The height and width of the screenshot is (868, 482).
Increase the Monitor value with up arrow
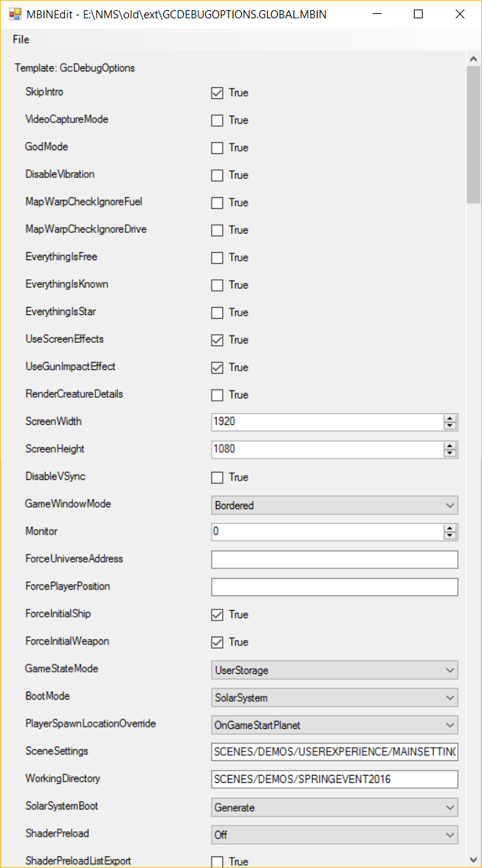(451, 528)
